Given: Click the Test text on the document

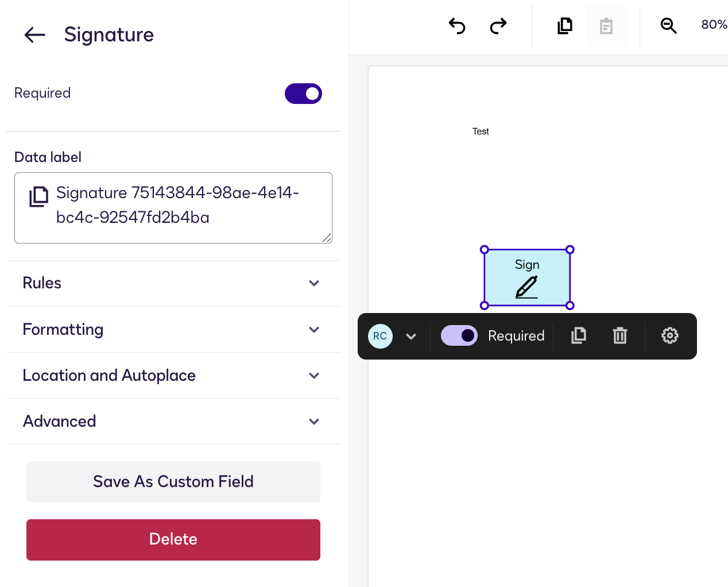Looking at the screenshot, I should [x=481, y=132].
